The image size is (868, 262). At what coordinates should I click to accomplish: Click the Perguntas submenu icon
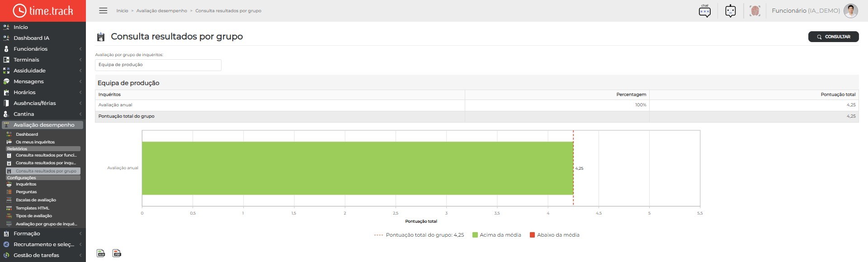click(x=9, y=192)
